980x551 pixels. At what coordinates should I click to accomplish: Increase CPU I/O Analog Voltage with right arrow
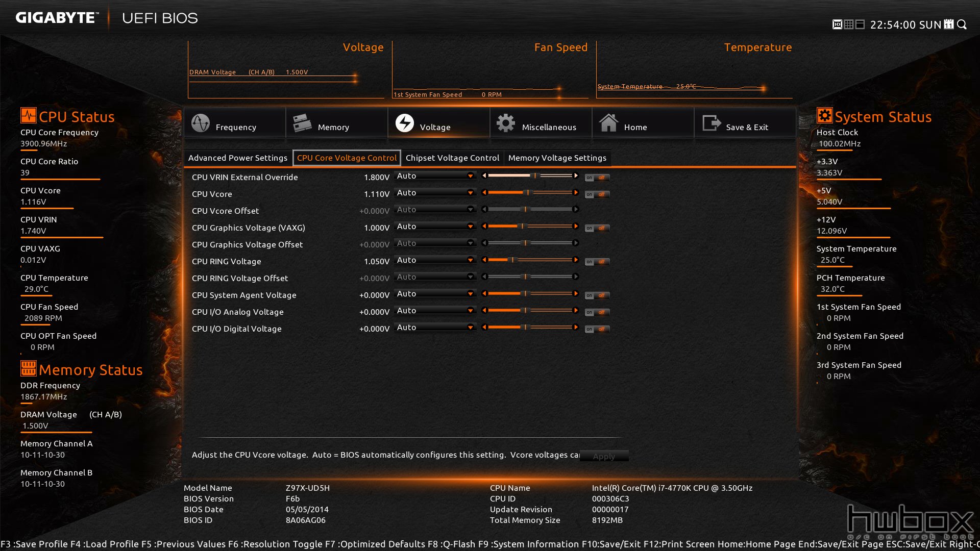[x=576, y=310]
